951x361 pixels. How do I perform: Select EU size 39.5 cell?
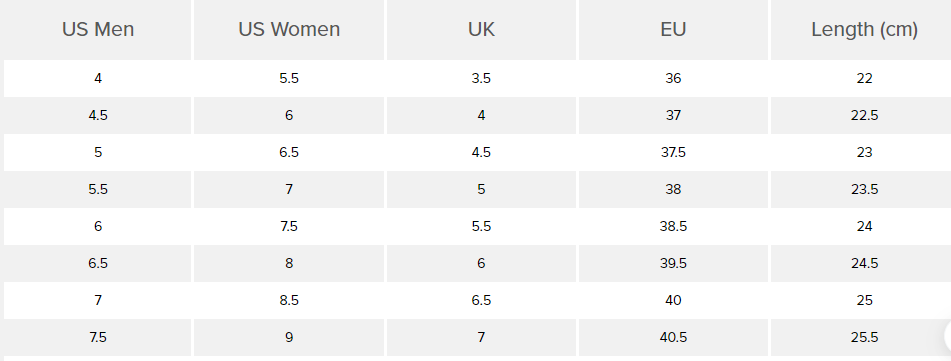[x=673, y=263]
